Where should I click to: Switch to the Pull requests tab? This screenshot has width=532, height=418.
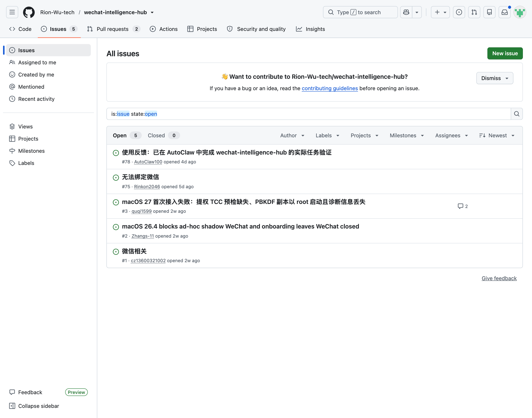click(x=113, y=29)
